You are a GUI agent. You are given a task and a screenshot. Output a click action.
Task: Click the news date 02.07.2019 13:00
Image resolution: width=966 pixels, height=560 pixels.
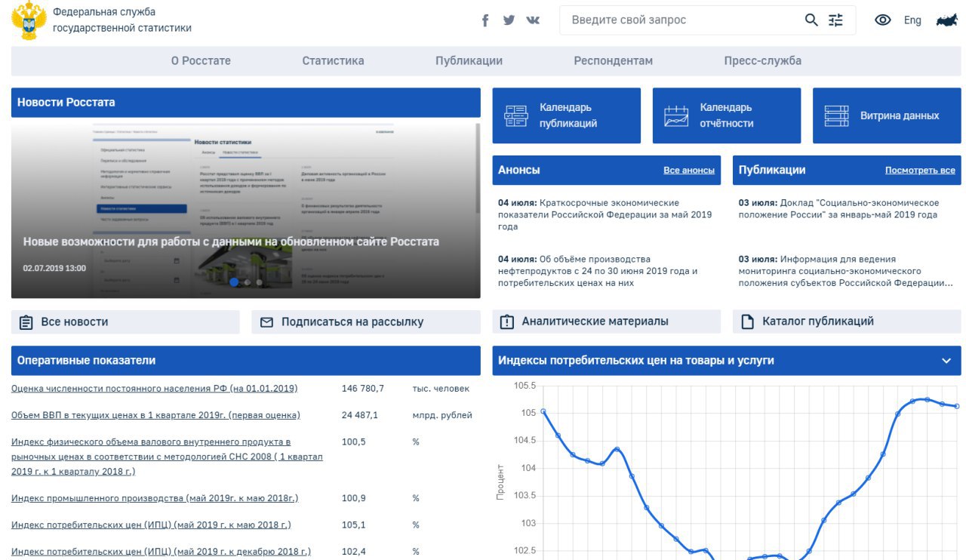tap(54, 268)
